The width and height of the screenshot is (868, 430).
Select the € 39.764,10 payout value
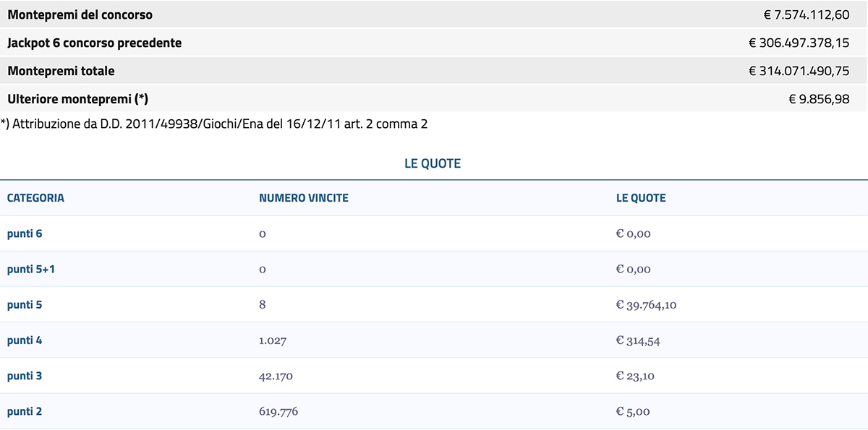(646, 304)
